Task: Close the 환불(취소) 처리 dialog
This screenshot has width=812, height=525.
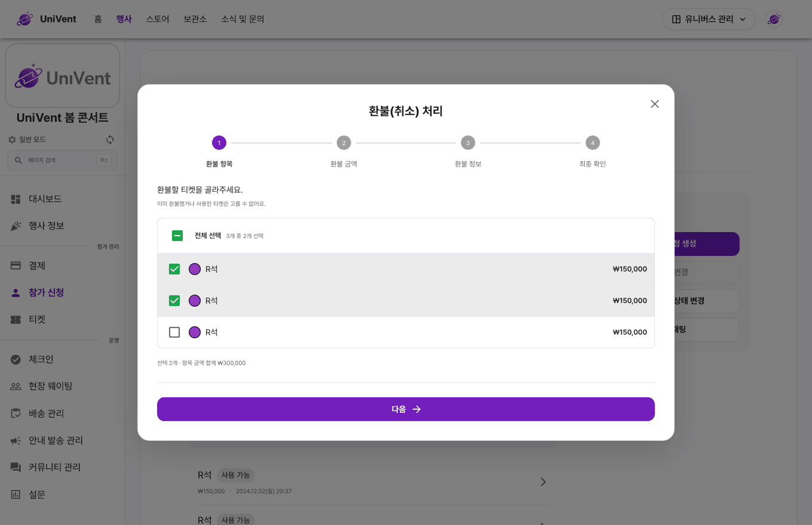Action: tap(655, 104)
